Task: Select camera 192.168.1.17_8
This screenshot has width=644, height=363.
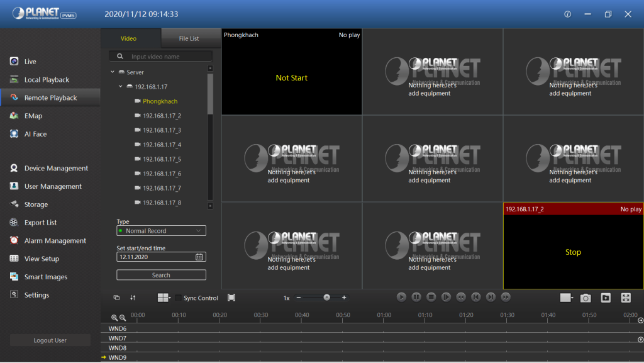Action: pyautogui.click(x=162, y=203)
